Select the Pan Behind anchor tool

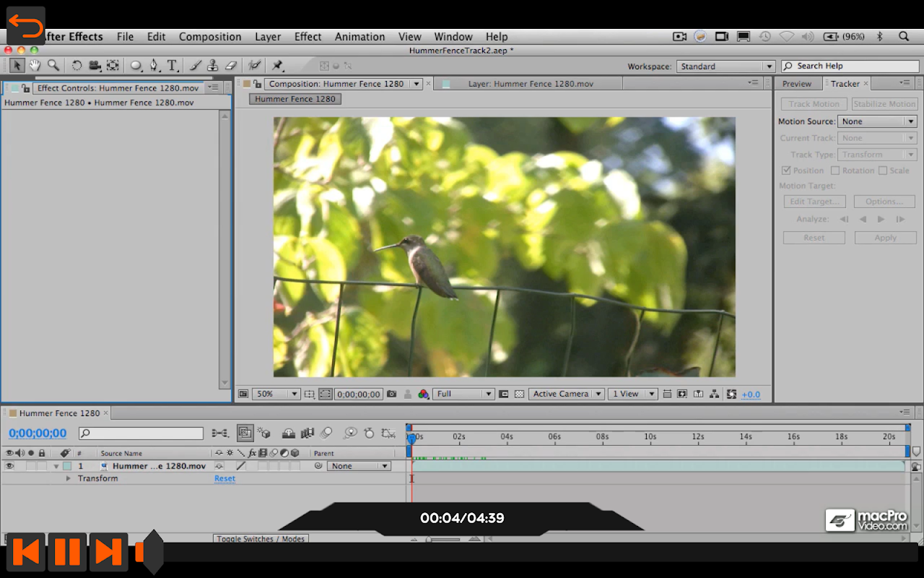[113, 66]
